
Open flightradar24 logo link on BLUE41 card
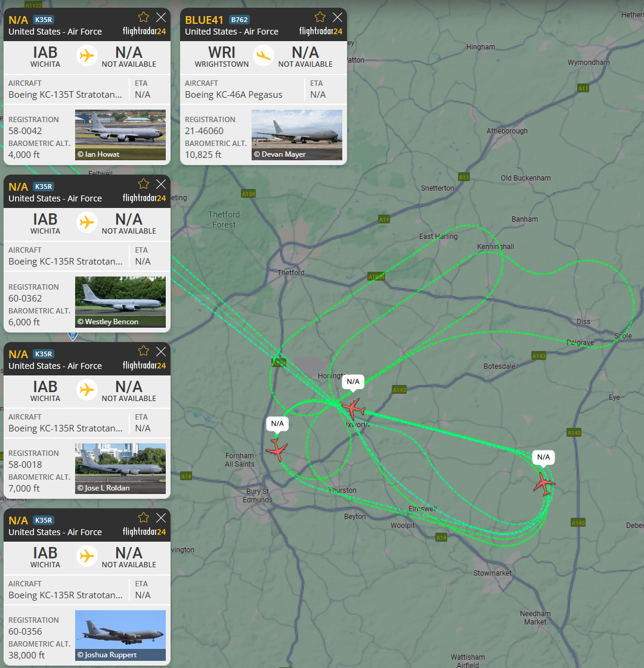320,31
